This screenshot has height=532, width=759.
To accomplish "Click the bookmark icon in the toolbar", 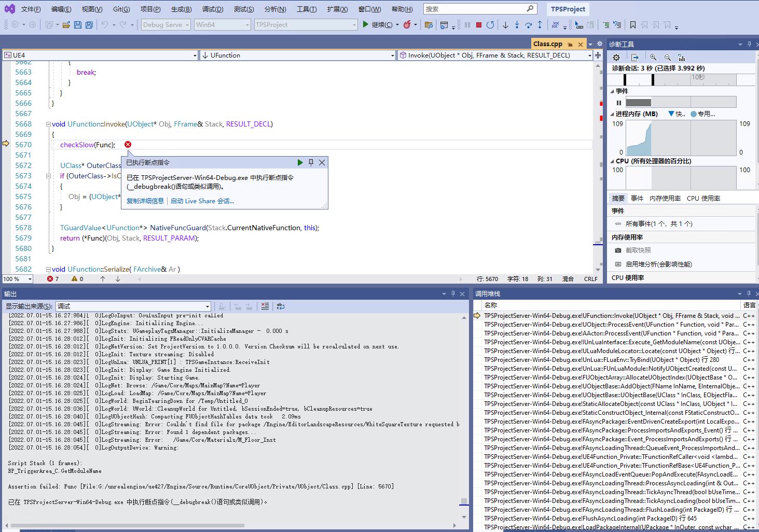I will [x=632, y=24].
